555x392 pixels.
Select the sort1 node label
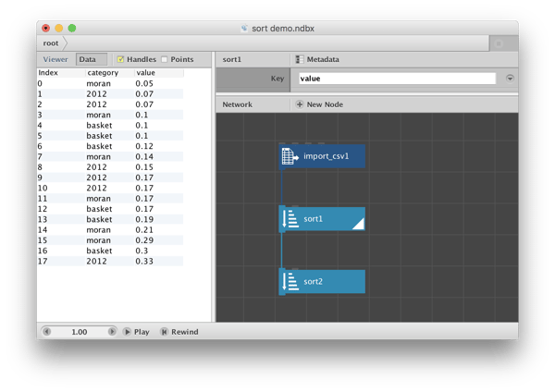coord(313,219)
